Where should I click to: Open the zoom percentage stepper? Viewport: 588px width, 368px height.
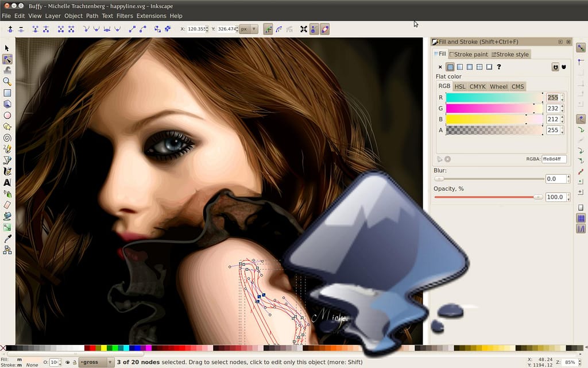[x=580, y=362]
